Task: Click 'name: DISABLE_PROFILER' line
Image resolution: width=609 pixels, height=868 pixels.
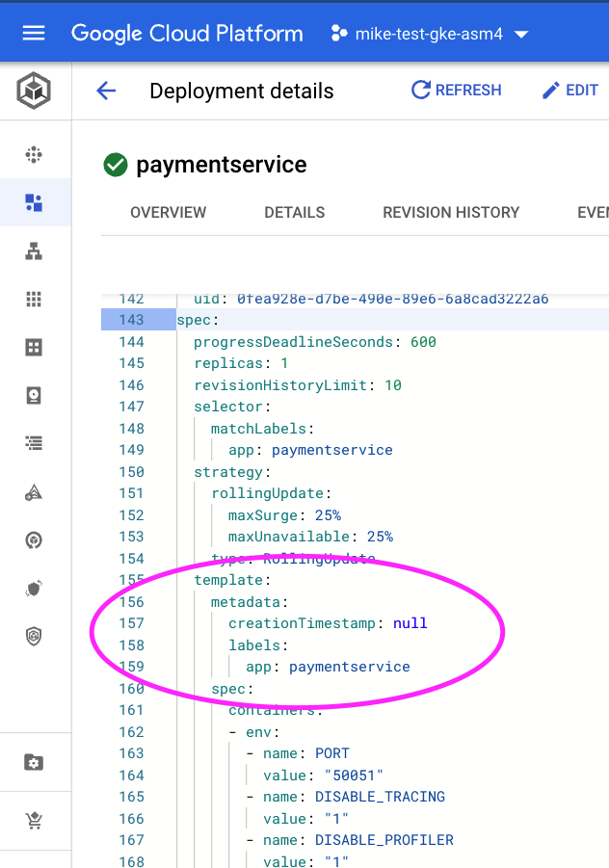Action: point(350,840)
